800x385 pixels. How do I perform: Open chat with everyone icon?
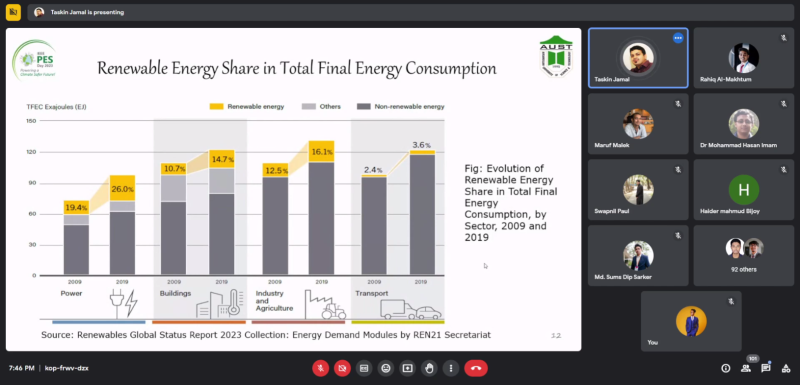coord(765,368)
